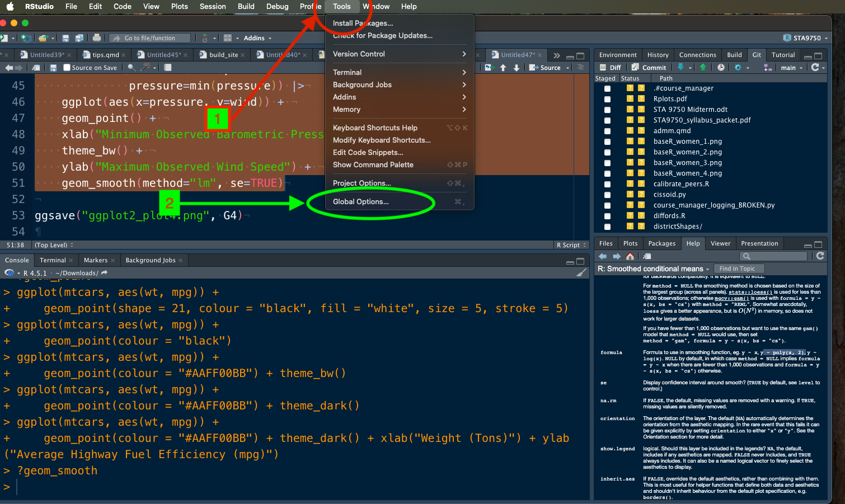
Task: Click the Git push up-arrow icon
Action: pos(703,67)
